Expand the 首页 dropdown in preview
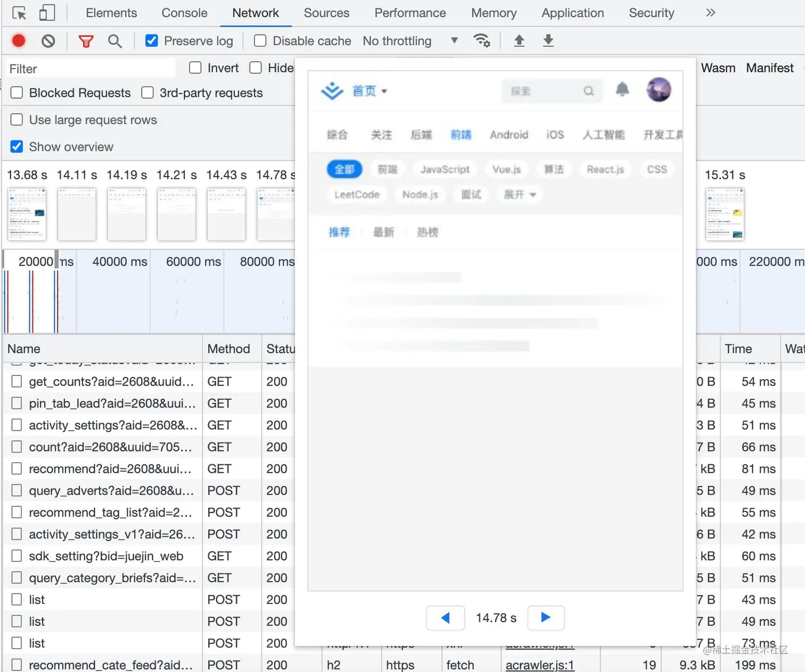805x672 pixels. click(x=369, y=91)
